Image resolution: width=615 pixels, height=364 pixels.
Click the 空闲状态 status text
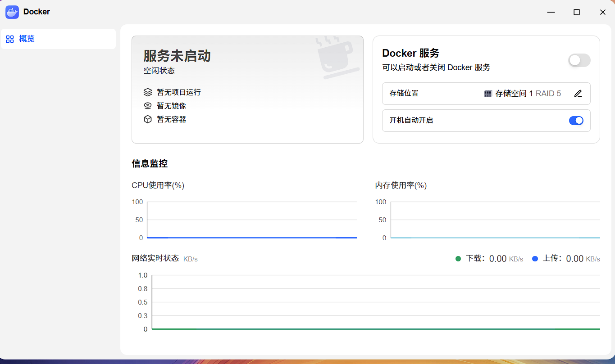click(159, 71)
